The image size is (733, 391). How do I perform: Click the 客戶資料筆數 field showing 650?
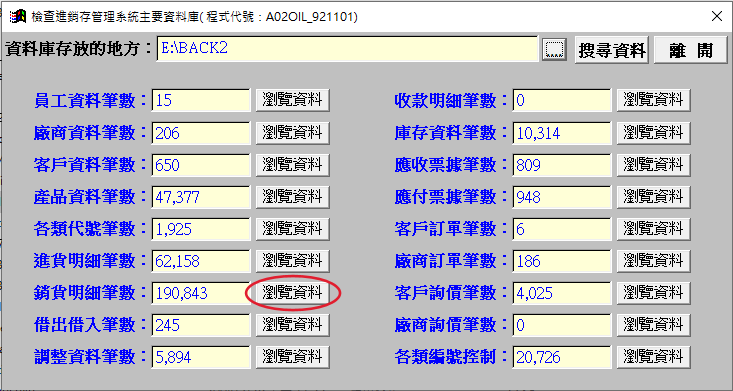[201, 165]
